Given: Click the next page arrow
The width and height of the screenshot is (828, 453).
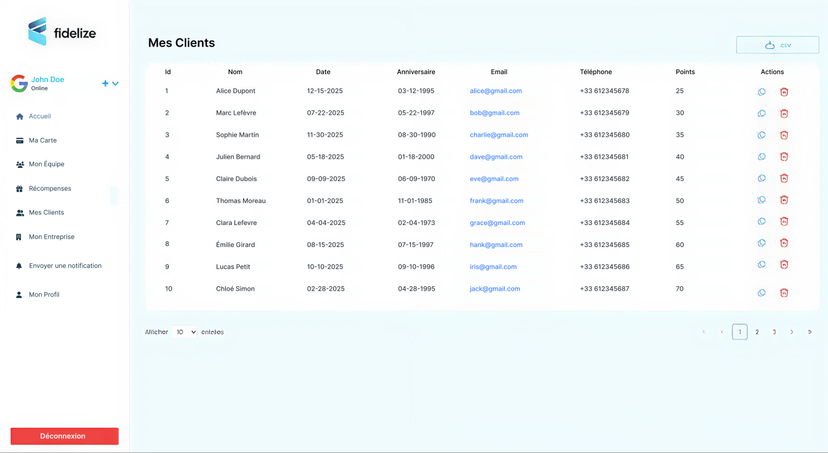Looking at the screenshot, I should tap(792, 332).
